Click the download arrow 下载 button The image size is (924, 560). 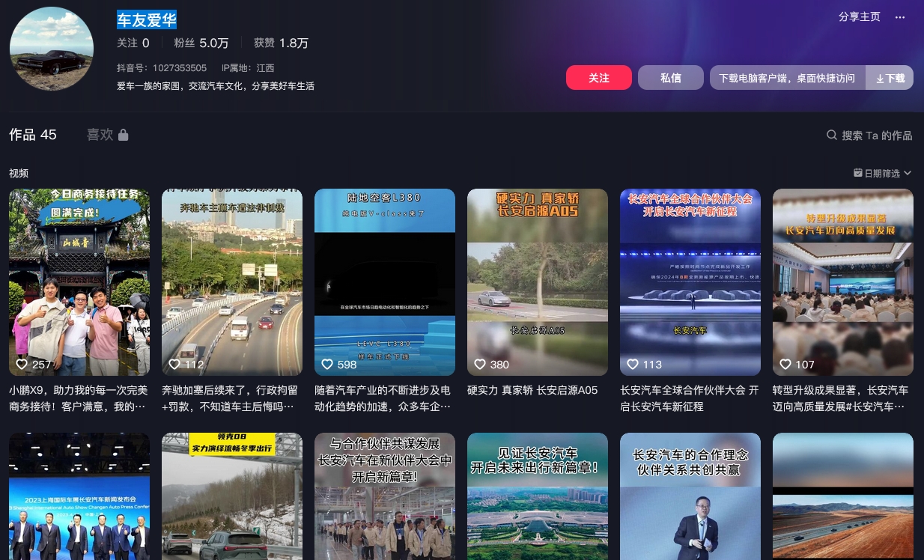(x=890, y=78)
